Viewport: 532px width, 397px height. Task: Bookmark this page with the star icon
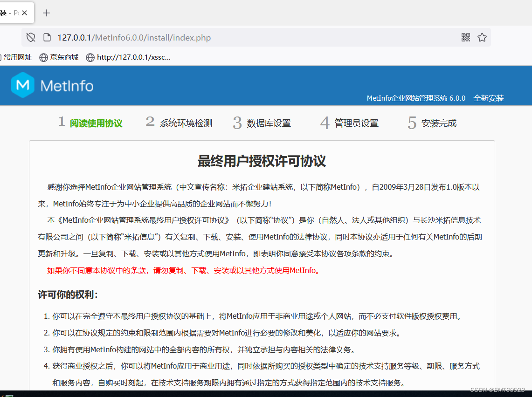point(482,37)
